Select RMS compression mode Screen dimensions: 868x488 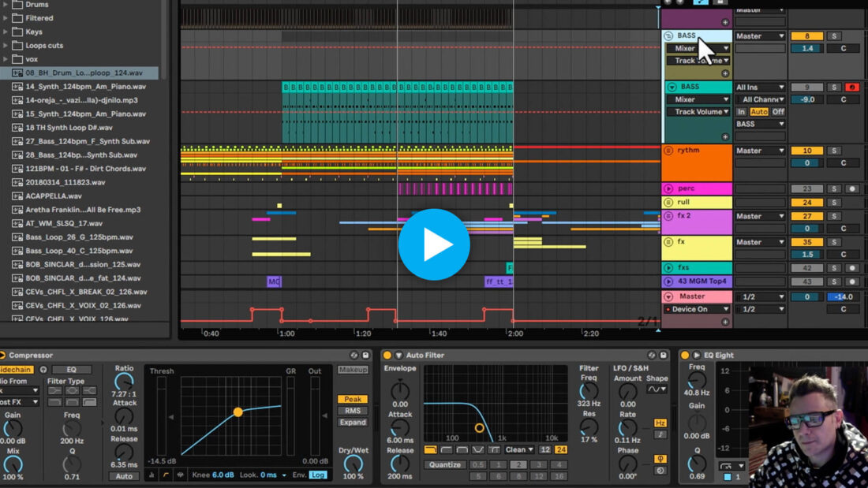point(353,411)
